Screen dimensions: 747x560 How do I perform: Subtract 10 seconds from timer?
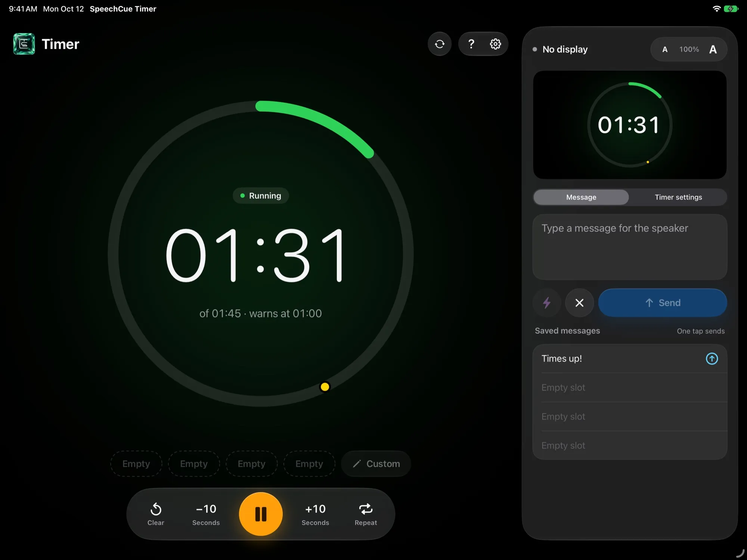(x=206, y=514)
